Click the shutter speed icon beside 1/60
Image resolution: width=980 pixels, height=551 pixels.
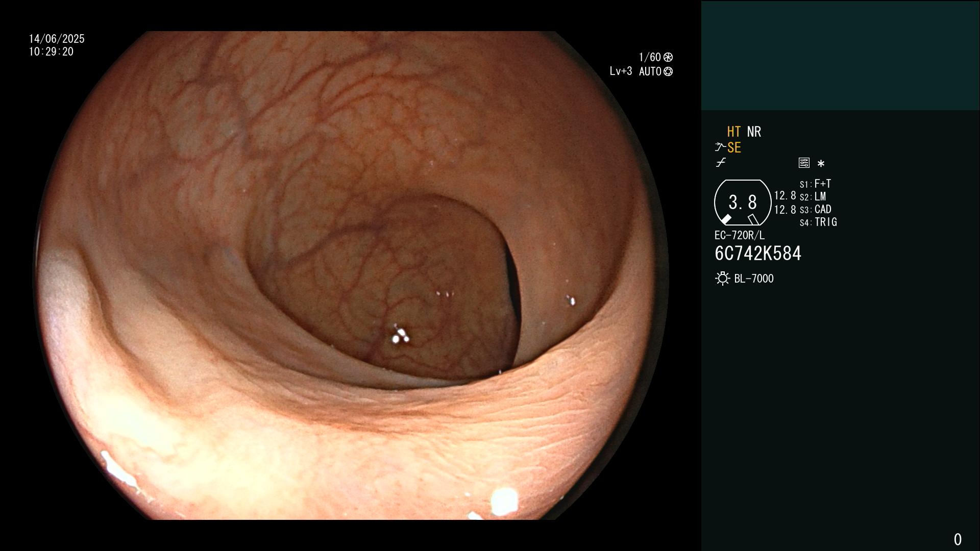tap(668, 57)
